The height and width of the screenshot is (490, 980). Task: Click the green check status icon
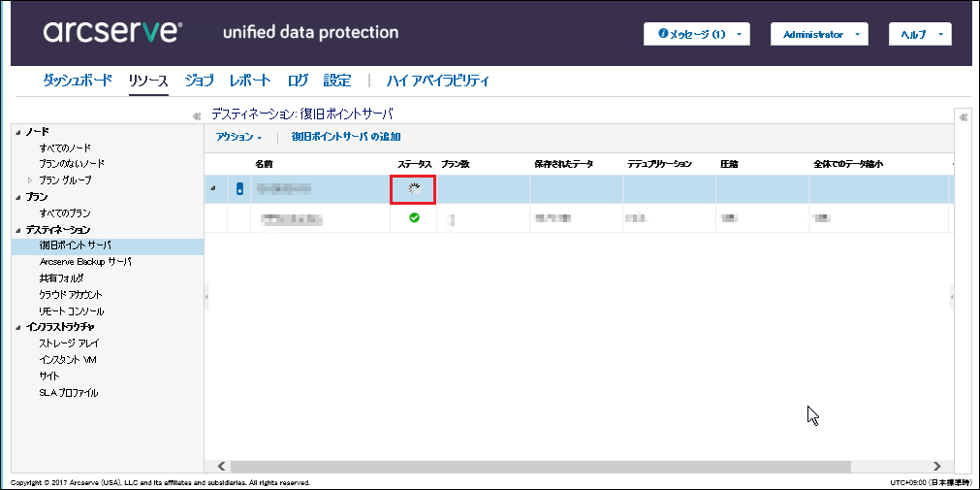click(x=414, y=217)
